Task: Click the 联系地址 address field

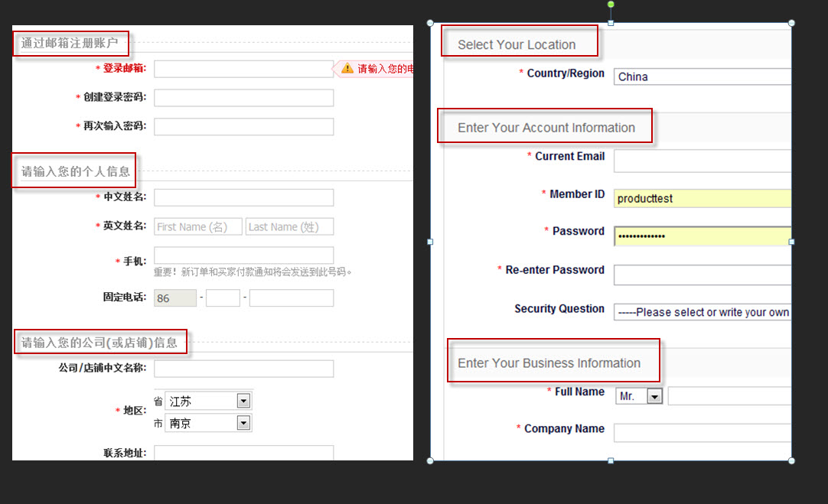Action: point(243,453)
